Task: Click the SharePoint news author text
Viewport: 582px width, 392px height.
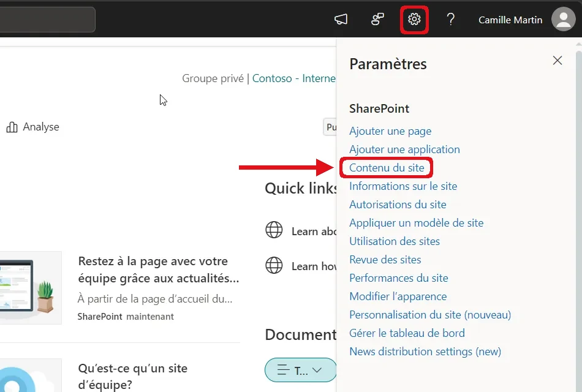Action: tap(99, 317)
